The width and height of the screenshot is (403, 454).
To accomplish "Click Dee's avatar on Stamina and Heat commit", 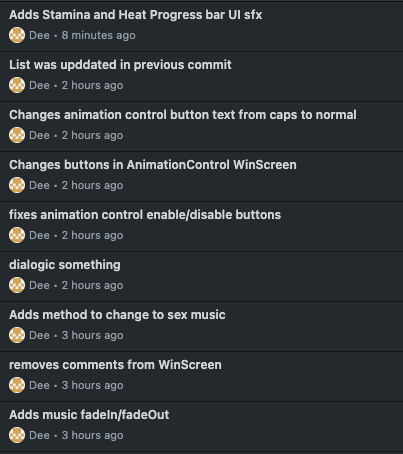I will [17, 35].
